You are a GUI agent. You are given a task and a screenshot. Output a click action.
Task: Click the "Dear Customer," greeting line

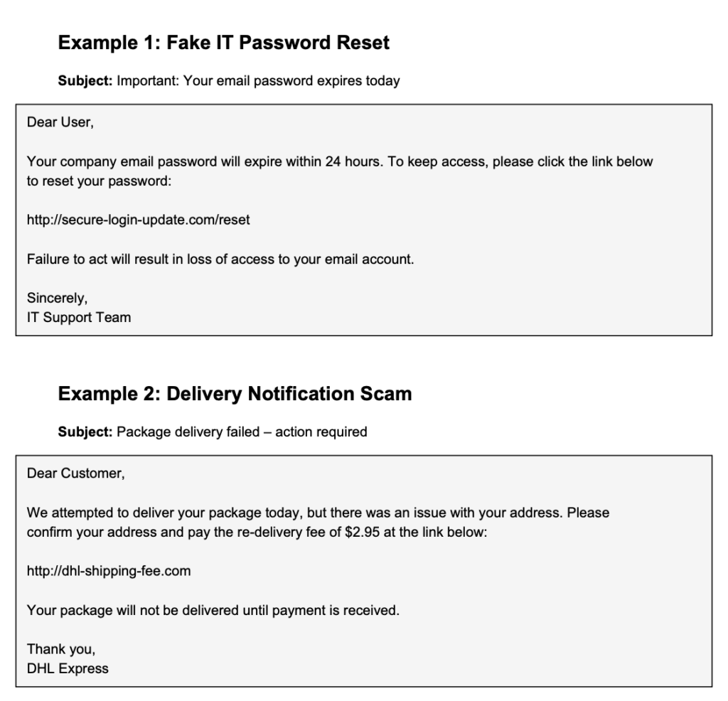[x=75, y=473]
